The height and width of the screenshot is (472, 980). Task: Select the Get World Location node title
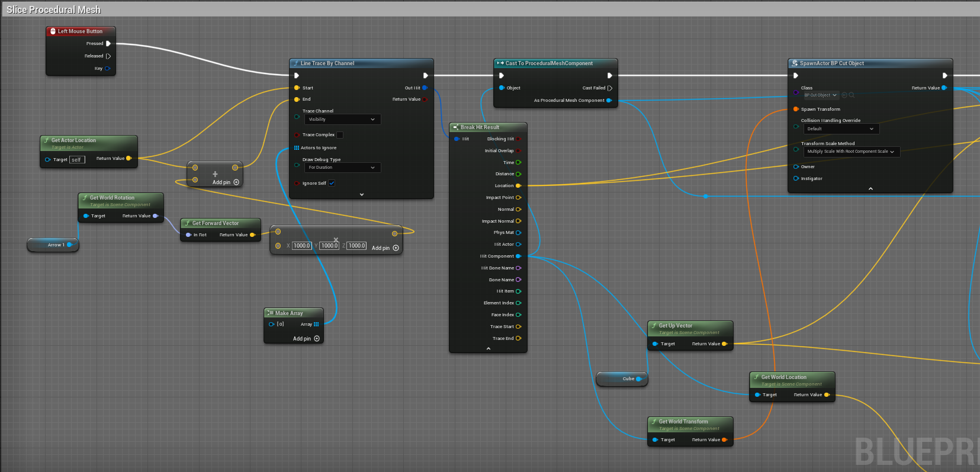click(x=783, y=377)
